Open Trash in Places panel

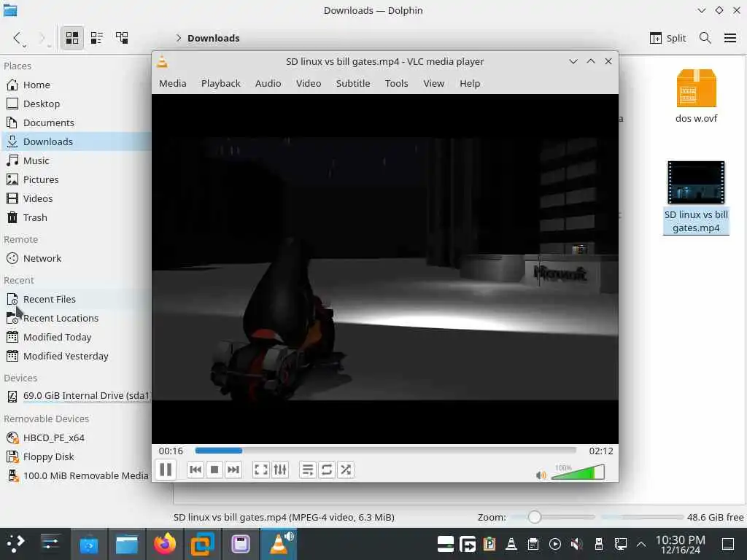(76, 217)
